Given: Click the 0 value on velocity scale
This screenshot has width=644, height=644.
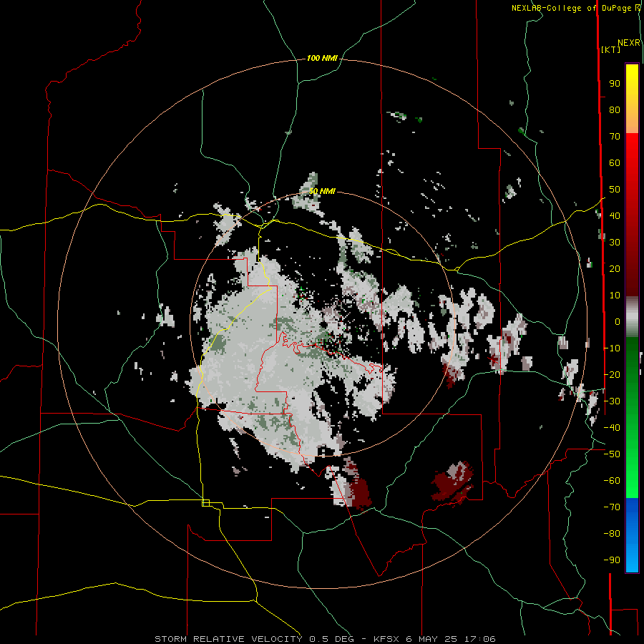Looking at the screenshot, I should (x=618, y=321).
